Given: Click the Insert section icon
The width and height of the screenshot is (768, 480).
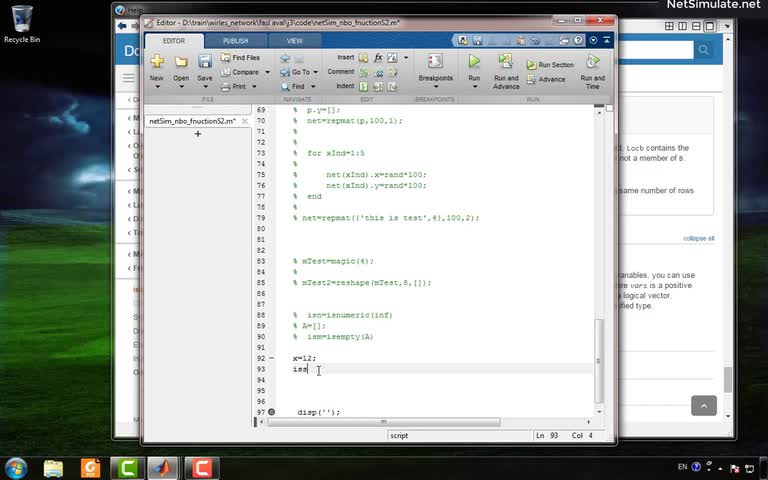Looking at the screenshot, I should click(363, 58).
